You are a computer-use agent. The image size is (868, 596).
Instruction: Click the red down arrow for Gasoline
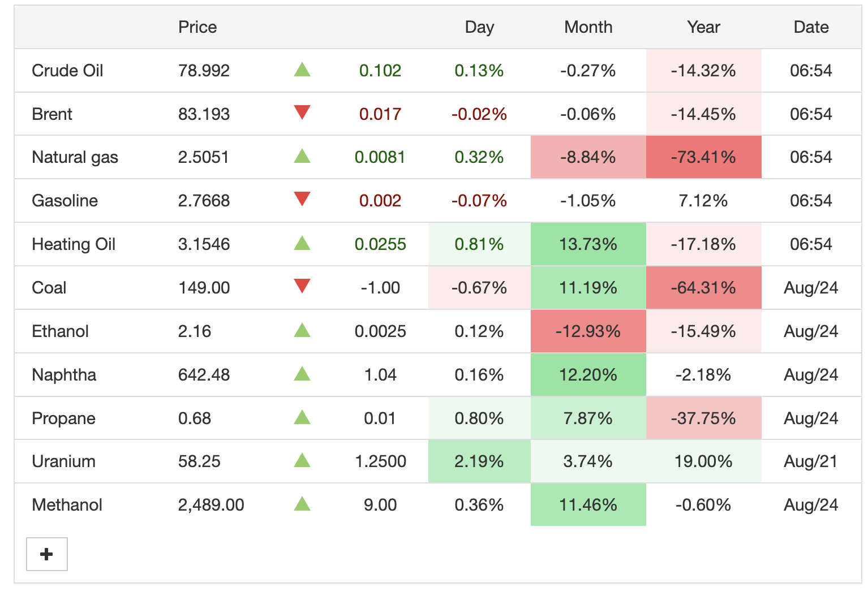(x=302, y=199)
